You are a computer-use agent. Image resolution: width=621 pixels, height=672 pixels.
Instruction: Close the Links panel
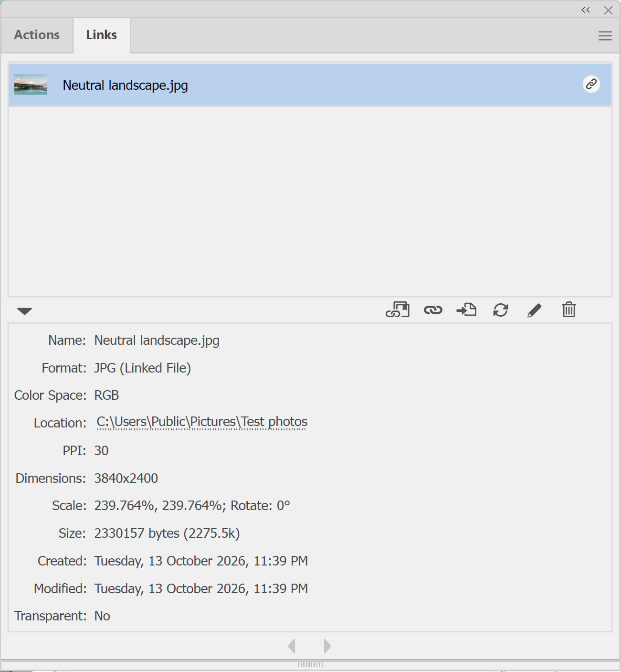tap(608, 10)
